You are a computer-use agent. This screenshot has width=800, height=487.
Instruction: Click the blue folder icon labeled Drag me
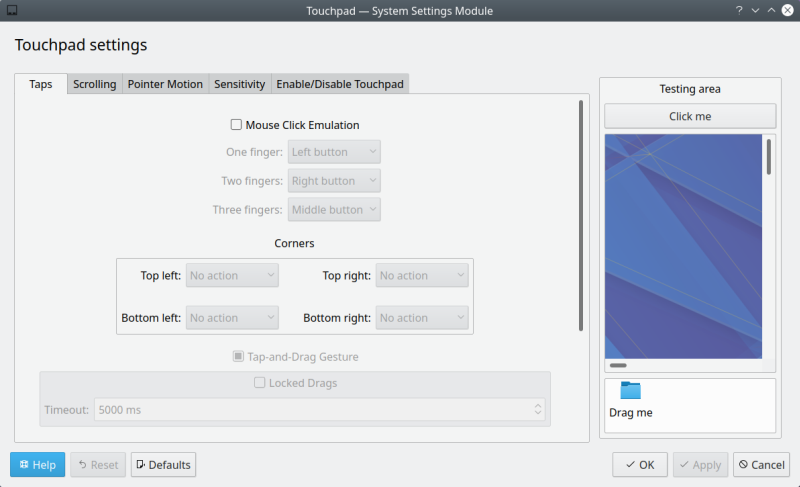[630, 391]
